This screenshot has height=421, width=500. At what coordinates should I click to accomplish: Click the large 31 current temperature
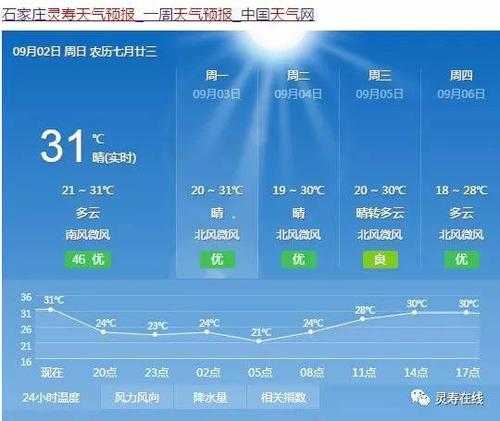point(62,146)
